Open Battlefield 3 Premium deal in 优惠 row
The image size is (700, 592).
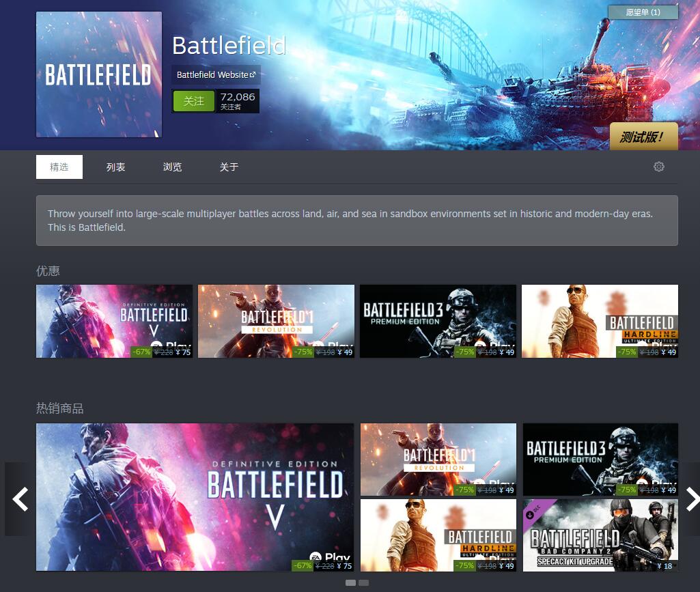click(x=438, y=322)
